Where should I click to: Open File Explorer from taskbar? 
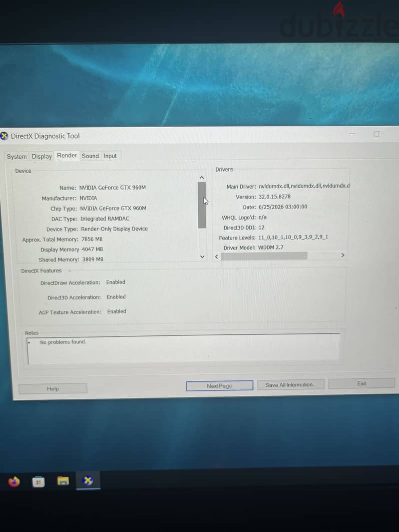point(63,481)
